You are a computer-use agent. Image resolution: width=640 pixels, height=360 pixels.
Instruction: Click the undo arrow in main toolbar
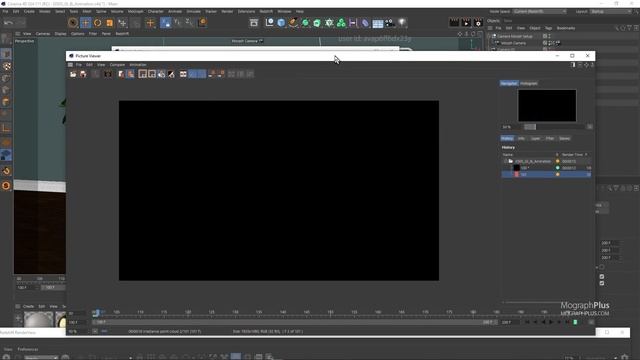click(8, 23)
